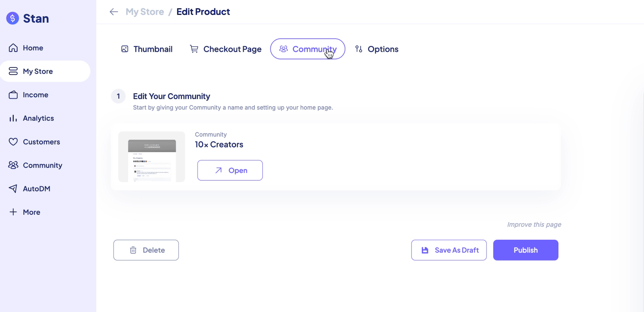Viewport: 644px width, 312px height.
Task: Click the trash icon inside the Delete button
Action: pos(133,250)
